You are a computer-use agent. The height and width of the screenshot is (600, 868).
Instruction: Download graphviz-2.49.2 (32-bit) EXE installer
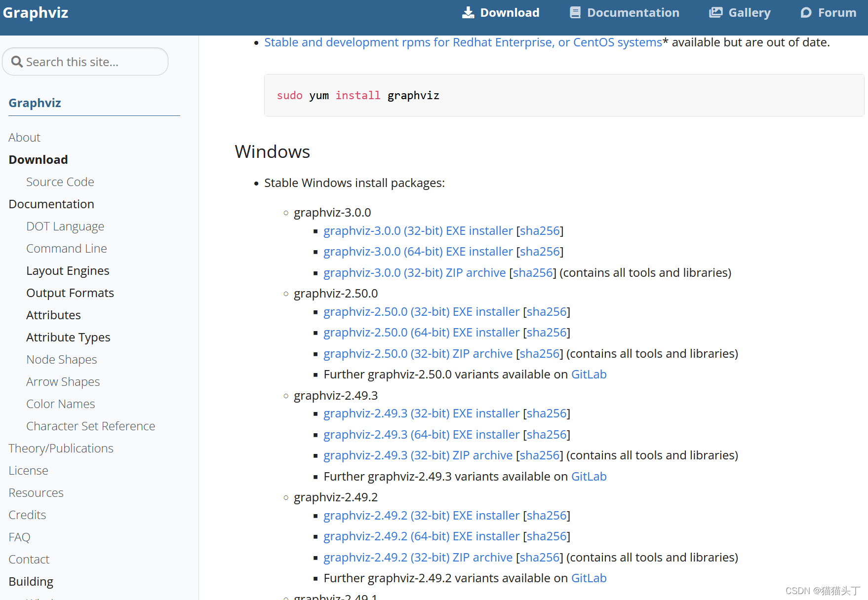[x=422, y=515]
